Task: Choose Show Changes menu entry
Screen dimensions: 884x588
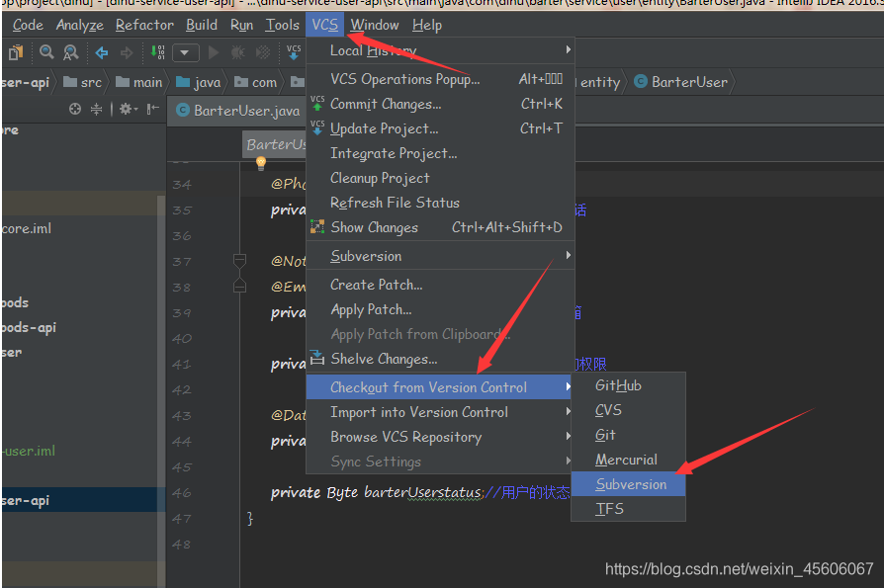Action: [440, 227]
